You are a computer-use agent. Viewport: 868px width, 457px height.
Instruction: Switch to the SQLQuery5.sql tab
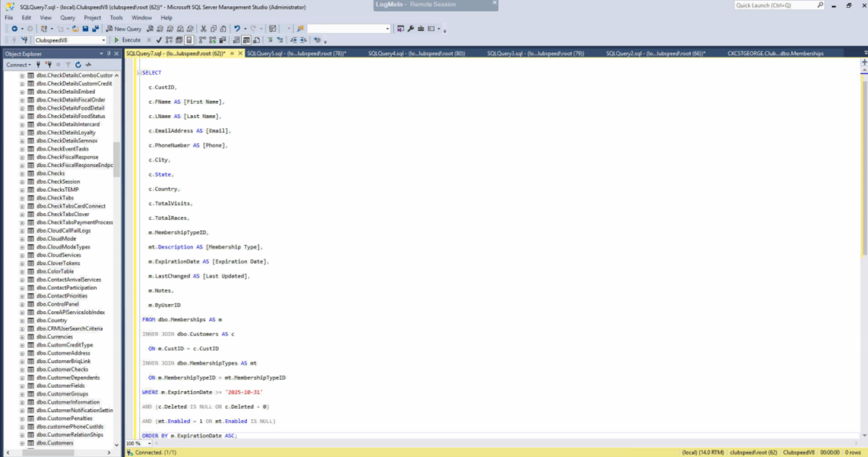pyautogui.click(x=296, y=54)
